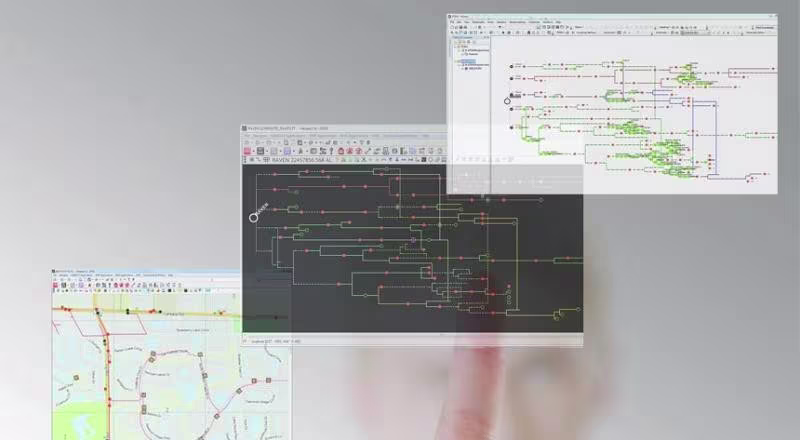Open the File menu in the white schematic window
Image resolution: width=800 pixels, height=440 pixels.
click(x=452, y=22)
